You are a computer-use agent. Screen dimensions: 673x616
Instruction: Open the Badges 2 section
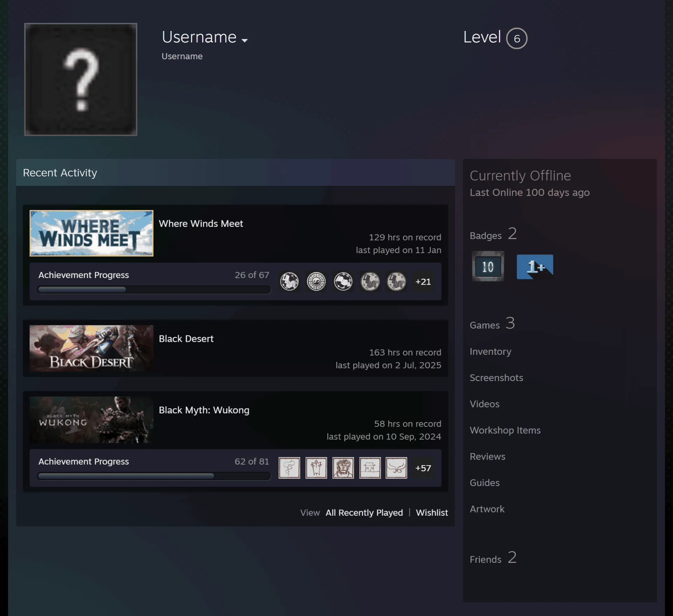tap(493, 234)
